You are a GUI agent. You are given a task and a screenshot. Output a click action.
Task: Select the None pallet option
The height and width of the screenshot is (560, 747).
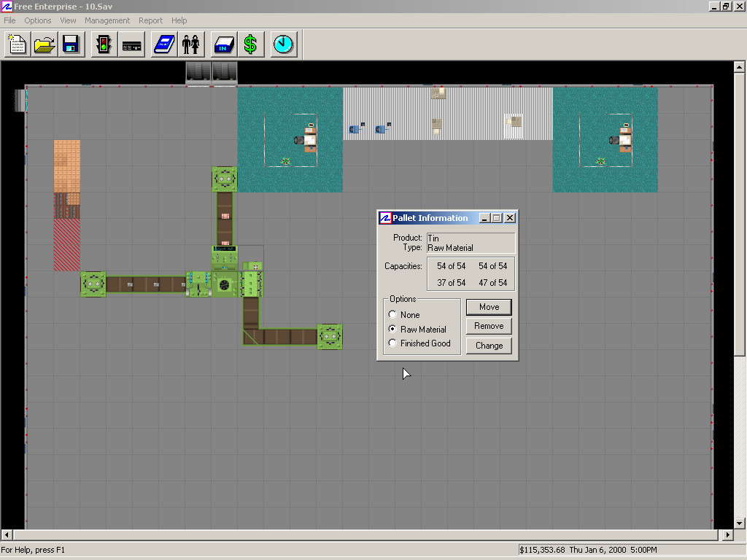coord(393,315)
